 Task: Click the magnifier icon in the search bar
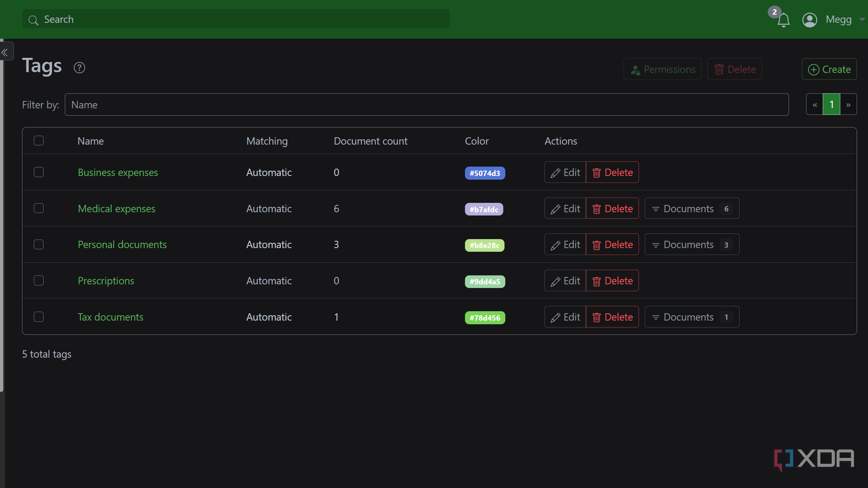[33, 20]
